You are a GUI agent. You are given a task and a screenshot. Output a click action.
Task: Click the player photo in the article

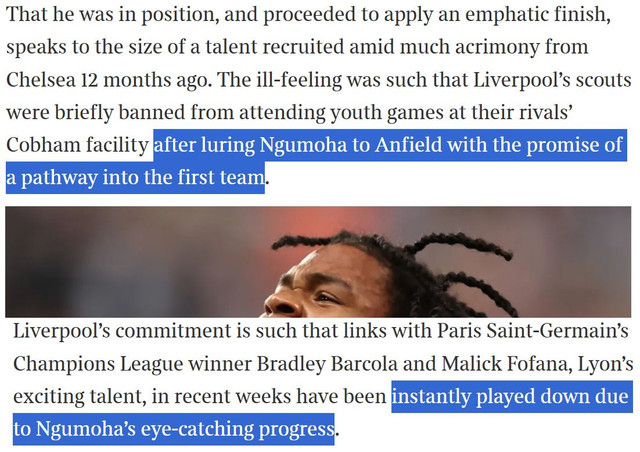318,262
